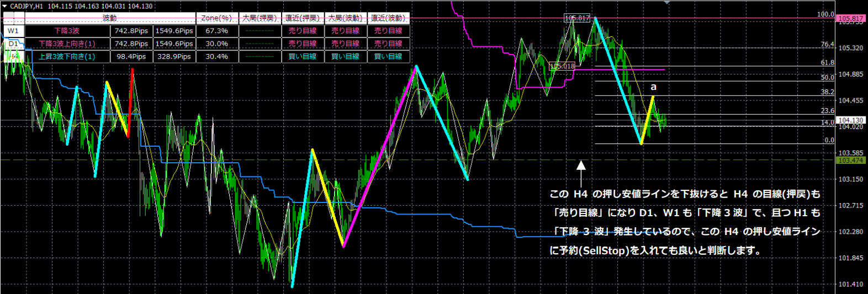Click the 下降3波上向き(1) cell
The width and height of the screenshot is (868, 294).
point(67,44)
